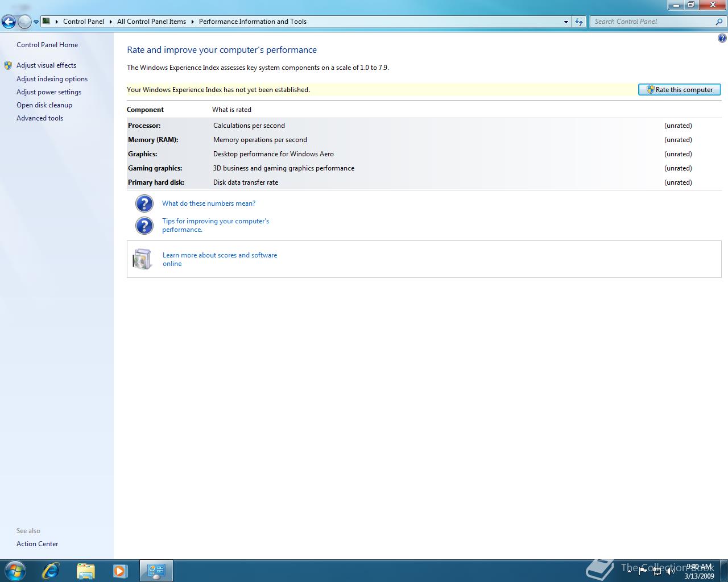Click the search magnifier icon

[719, 22]
